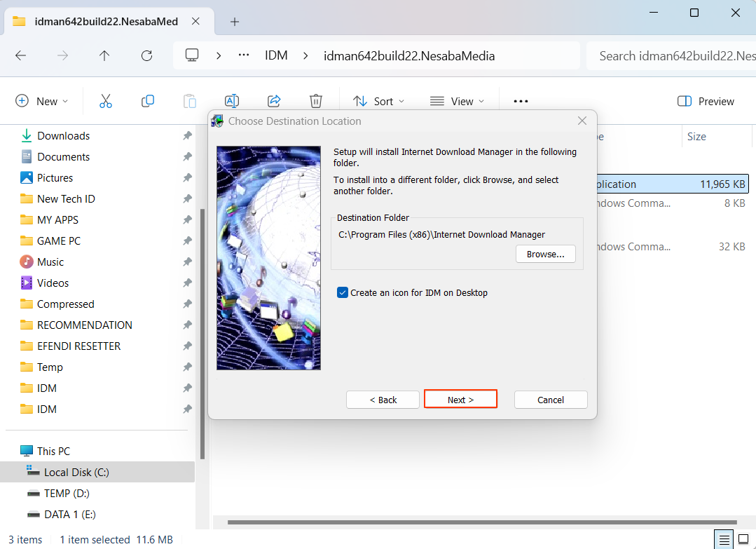Select This PC in the navigation pane
The image size is (756, 549).
point(53,451)
